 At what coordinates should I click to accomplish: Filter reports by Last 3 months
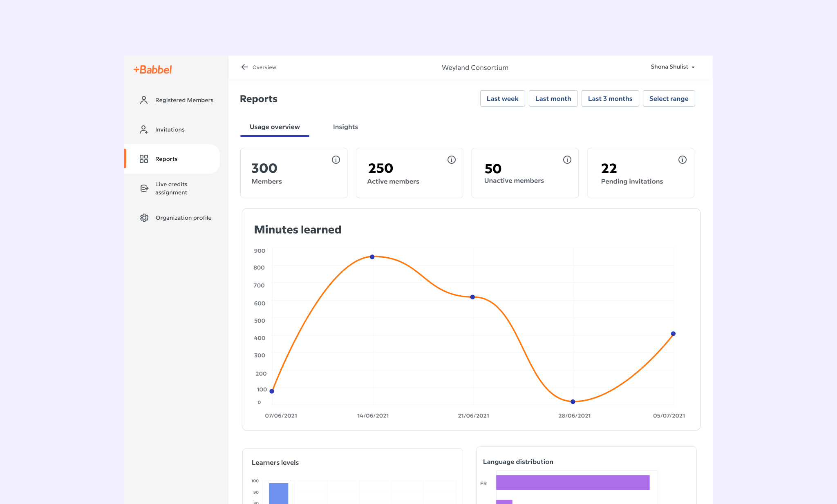(610, 98)
